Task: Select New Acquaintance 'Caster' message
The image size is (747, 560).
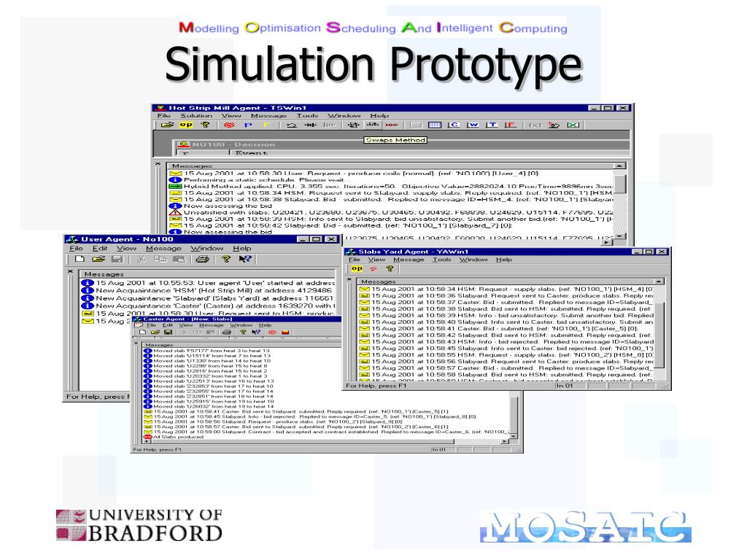Action: pyautogui.click(x=209, y=306)
